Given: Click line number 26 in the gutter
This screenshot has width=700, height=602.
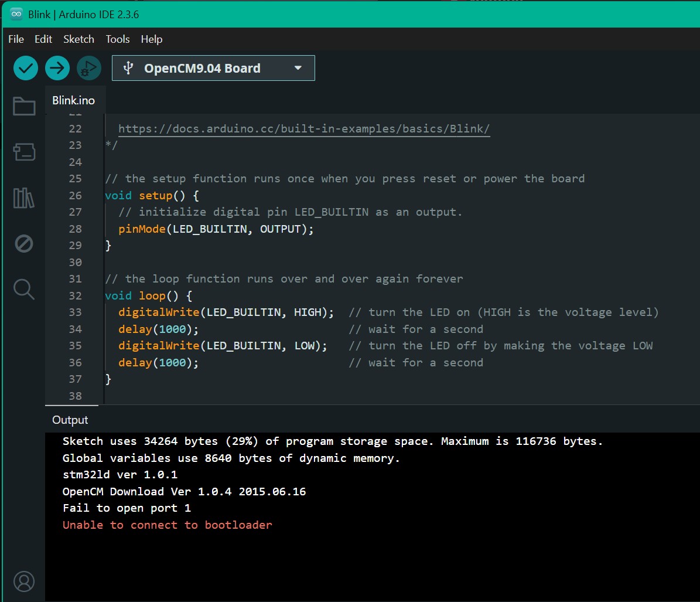Looking at the screenshot, I should coord(76,196).
